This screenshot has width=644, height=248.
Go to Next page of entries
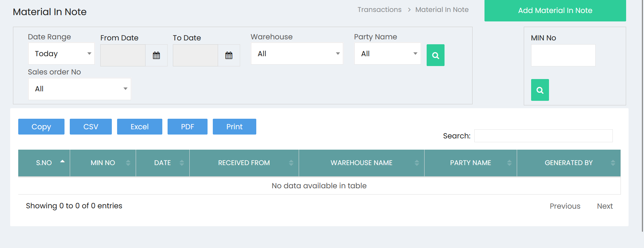coord(605,206)
